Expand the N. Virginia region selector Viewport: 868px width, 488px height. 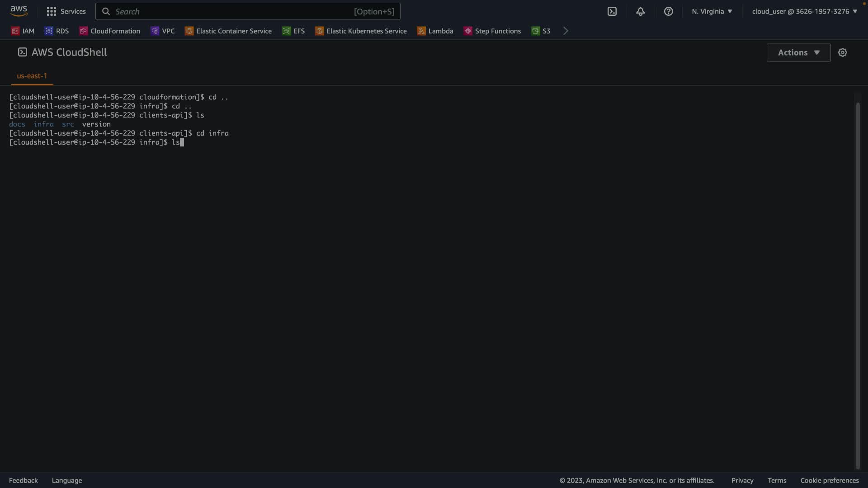[712, 11]
